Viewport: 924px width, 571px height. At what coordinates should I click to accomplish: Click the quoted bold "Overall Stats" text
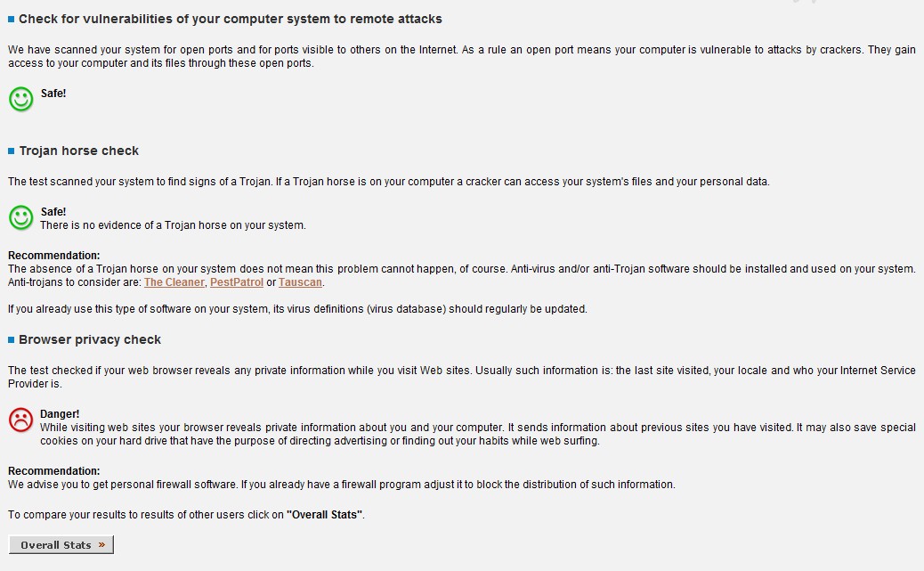click(x=325, y=515)
